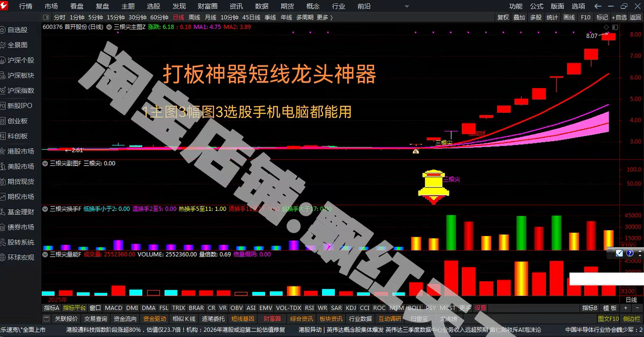Open 全景图 sidebar icon
Image resolution: width=644 pixels, height=337 pixels.
tap(4, 45)
